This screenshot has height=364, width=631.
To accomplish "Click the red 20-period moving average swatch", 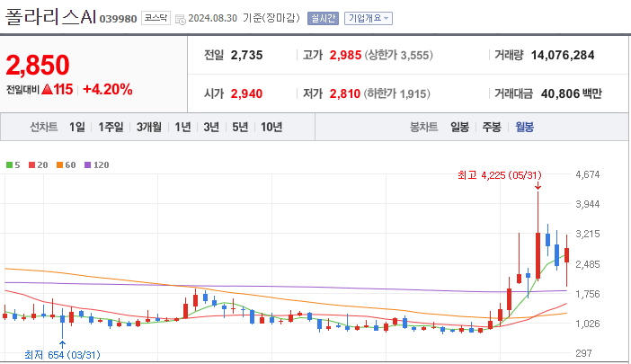I will 31,164.
